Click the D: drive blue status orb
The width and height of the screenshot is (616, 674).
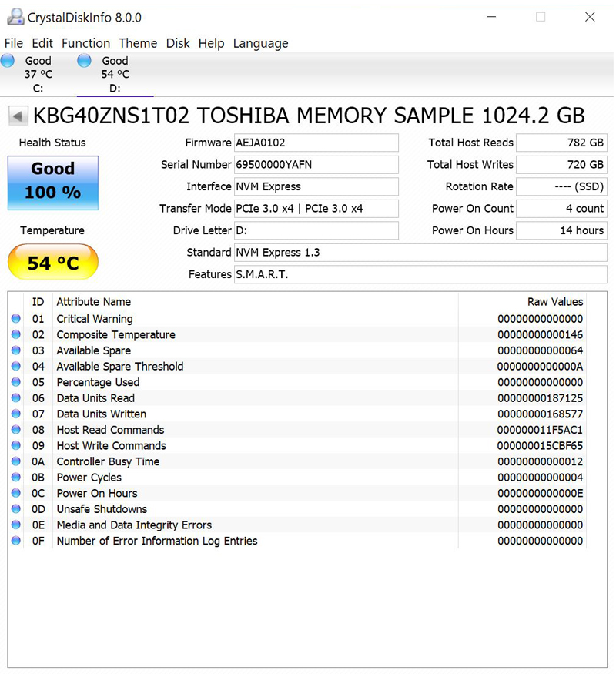click(x=84, y=61)
